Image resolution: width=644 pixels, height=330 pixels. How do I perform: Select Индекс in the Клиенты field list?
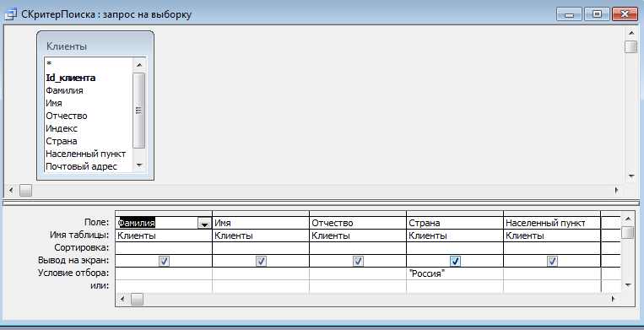[89, 128]
